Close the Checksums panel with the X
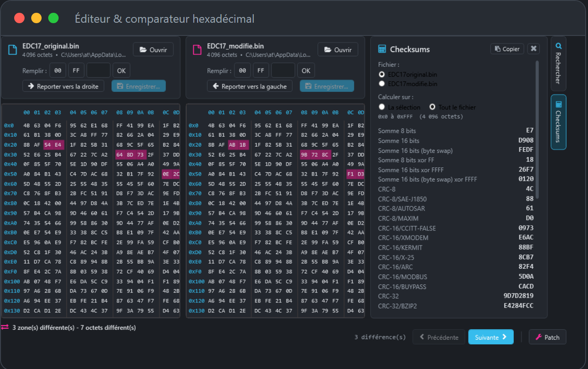This screenshot has height=369, width=588. [x=533, y=49]
